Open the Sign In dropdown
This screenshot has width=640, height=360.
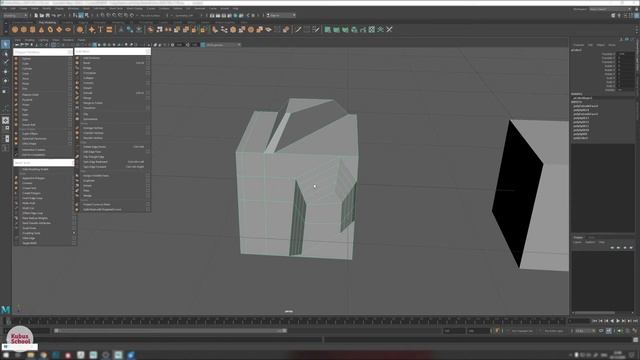(281, 16)
